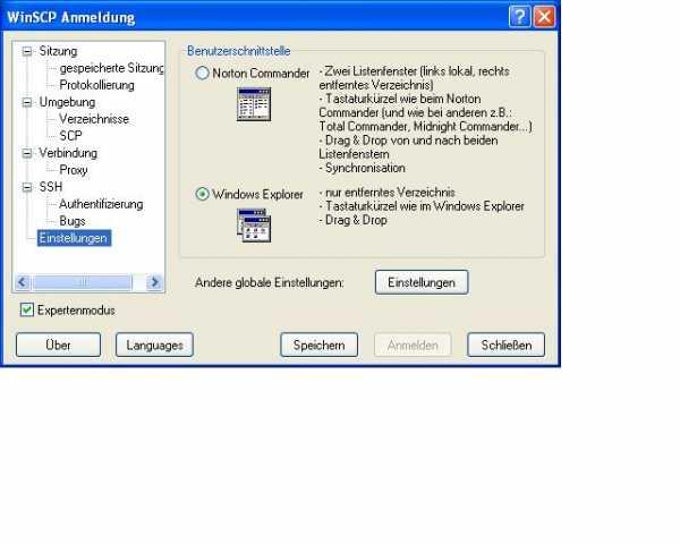680x544 pixels.
Task: Collapse the Verbindung tree node
Action: tap(27, 153)
